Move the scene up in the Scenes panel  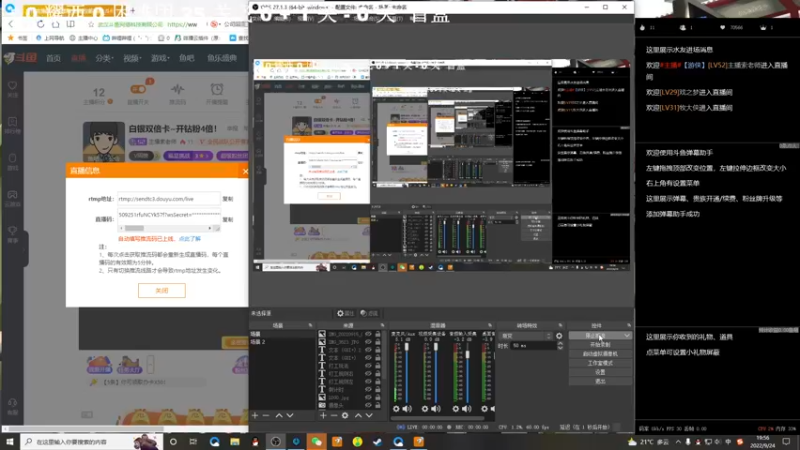click(x=279, y=415)
